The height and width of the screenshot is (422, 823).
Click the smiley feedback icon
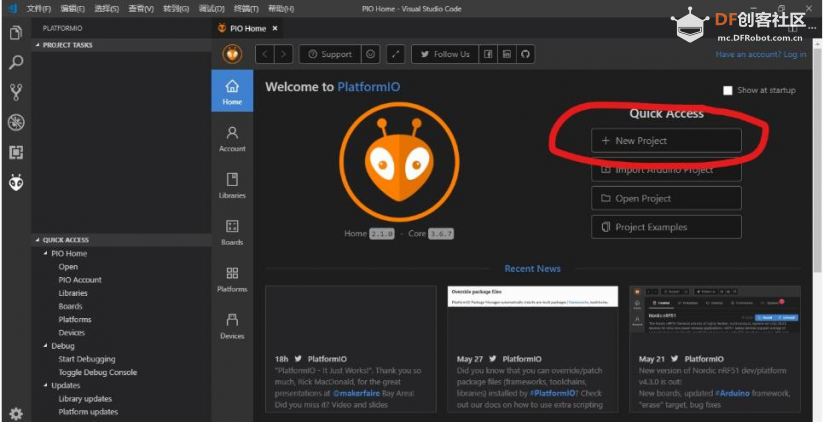click(x=371, y=54)
